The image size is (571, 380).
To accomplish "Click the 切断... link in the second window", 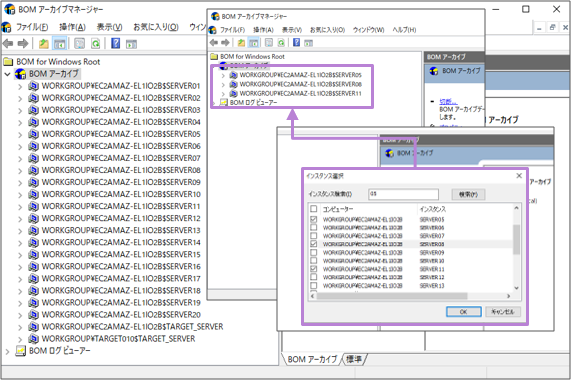I will tap(448, 102).
